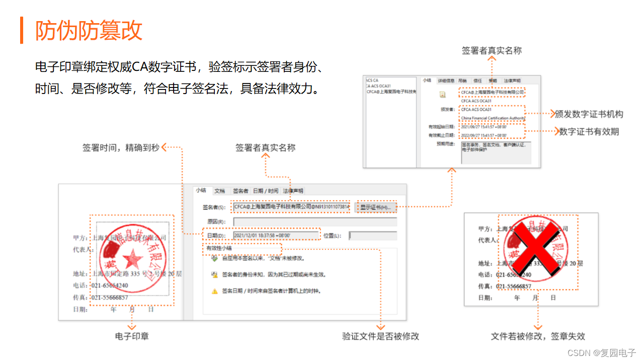Switch to the 详细信息 tab
Viewport: 644px width, 362px height.
pyautogui.click(x=446, y=80)
